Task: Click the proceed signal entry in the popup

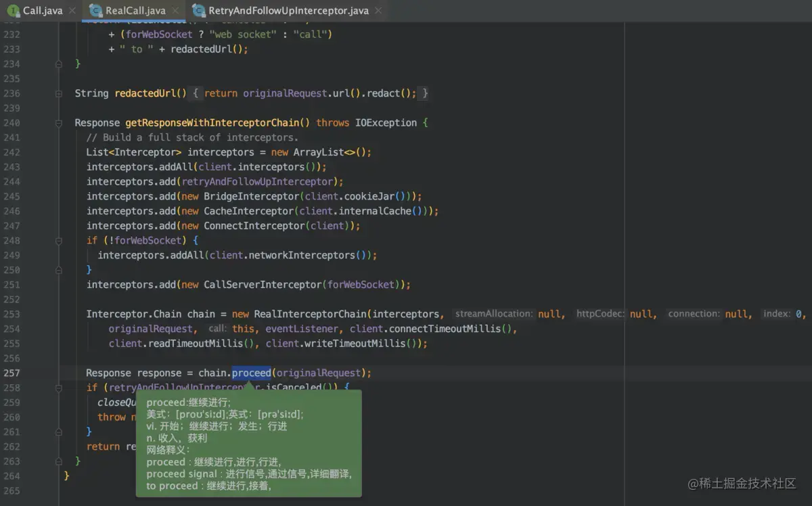Action: [249, 474]
